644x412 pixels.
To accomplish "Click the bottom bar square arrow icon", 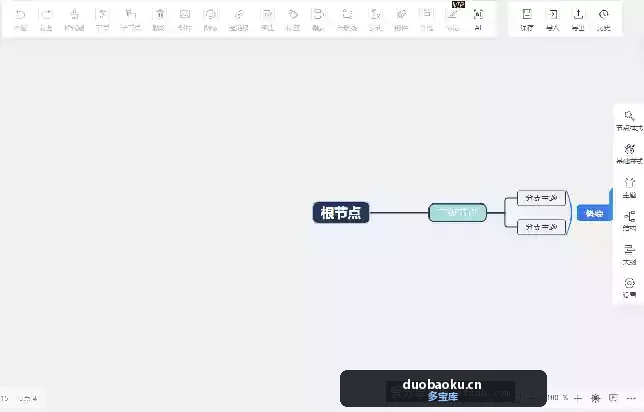I will (x=613, y=398).
